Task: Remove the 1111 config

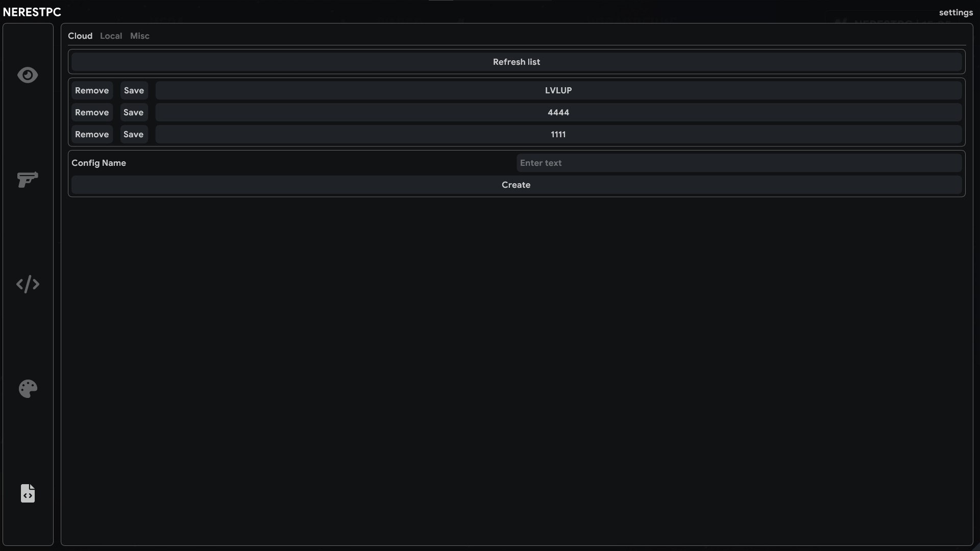Action: point(92,134)
